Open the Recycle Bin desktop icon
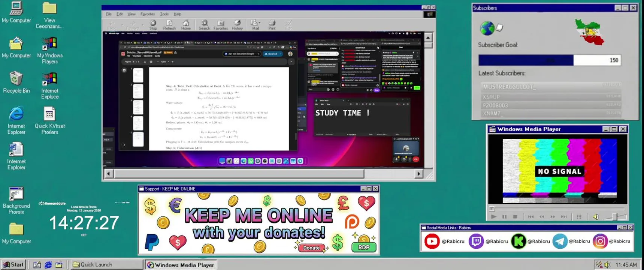Viewport: 644px width, 270px height. [16, 82]
